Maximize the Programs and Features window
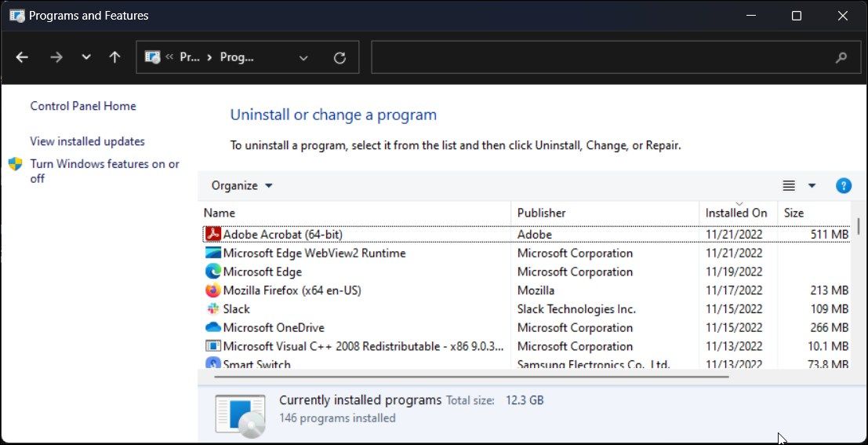The width and height of the screenshot is (868, 445). 797,16
